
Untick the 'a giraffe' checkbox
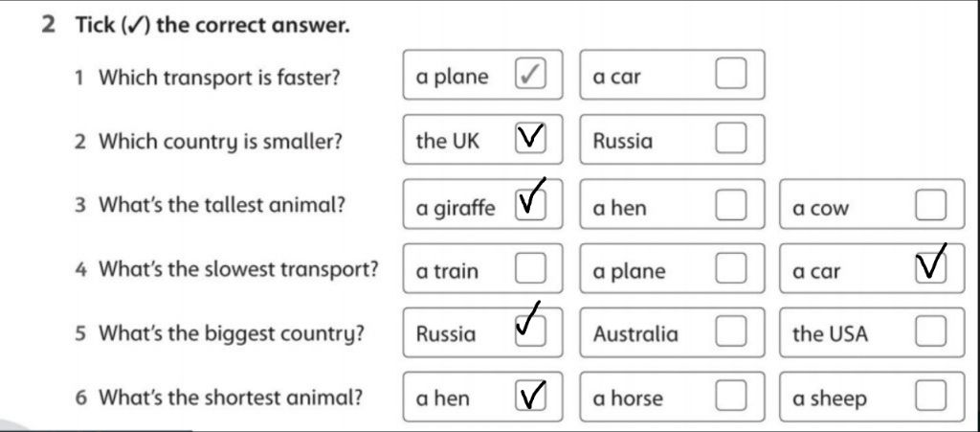coord(530,204)
